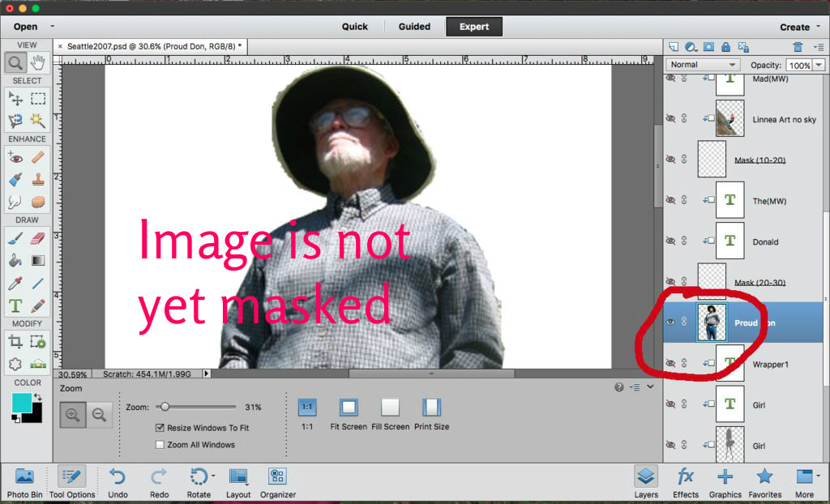830x504 pixels.
Task: Select the Straighten tool
Action: click(37, 365)
